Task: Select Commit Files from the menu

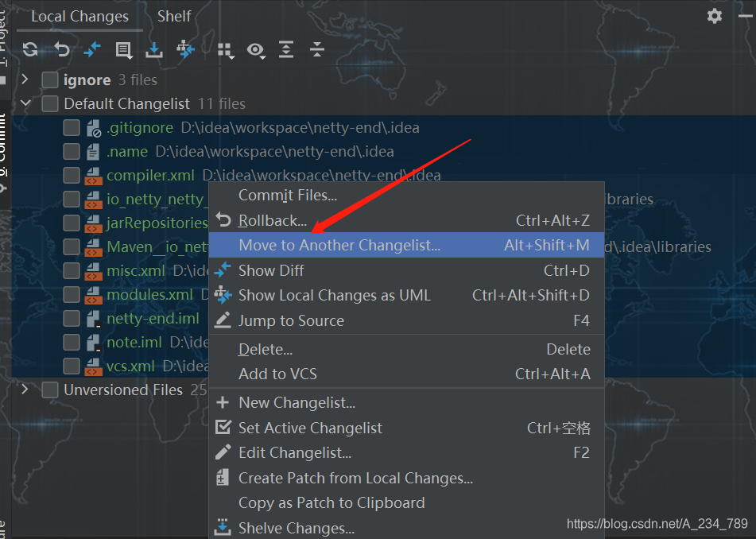Action: [x=286, y=195]
